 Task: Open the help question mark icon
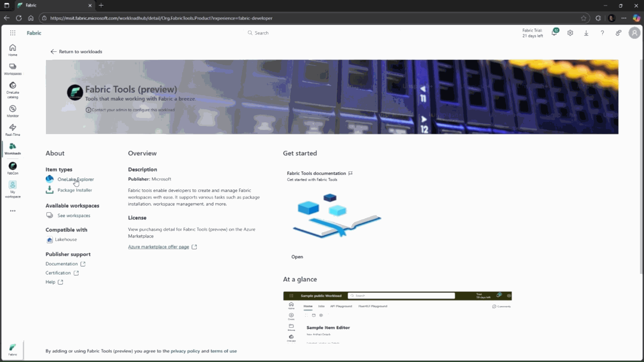pyautogui.click(x=602, y=33)
